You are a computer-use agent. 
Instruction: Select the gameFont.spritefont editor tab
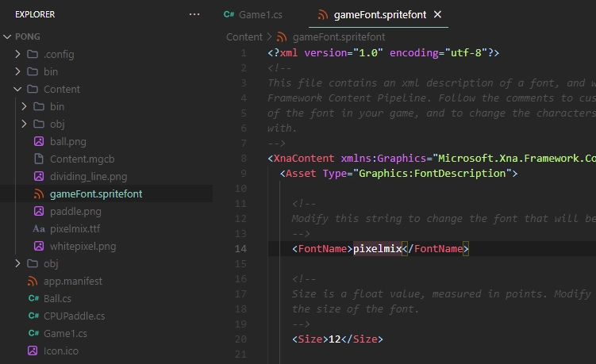(x=379, y=14)
